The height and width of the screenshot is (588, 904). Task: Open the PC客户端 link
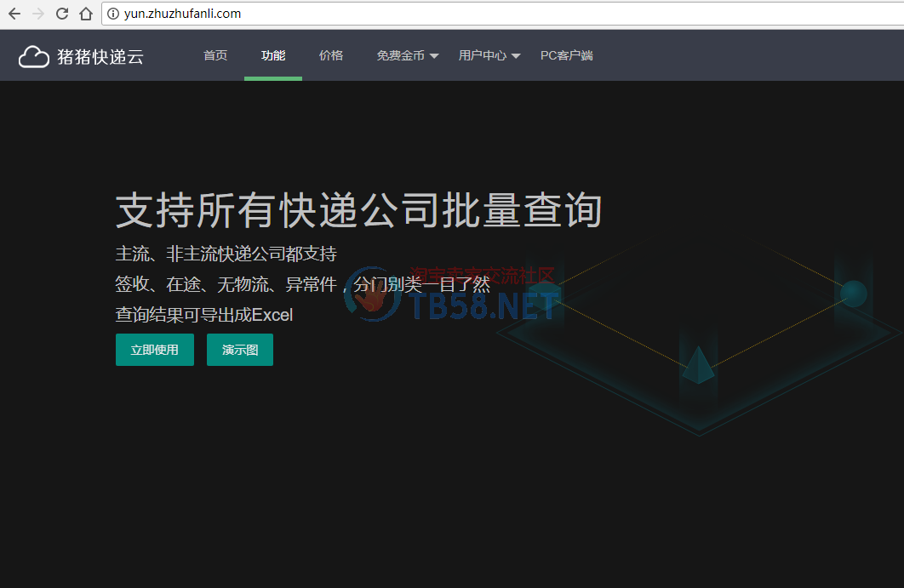tap(567, 55)
